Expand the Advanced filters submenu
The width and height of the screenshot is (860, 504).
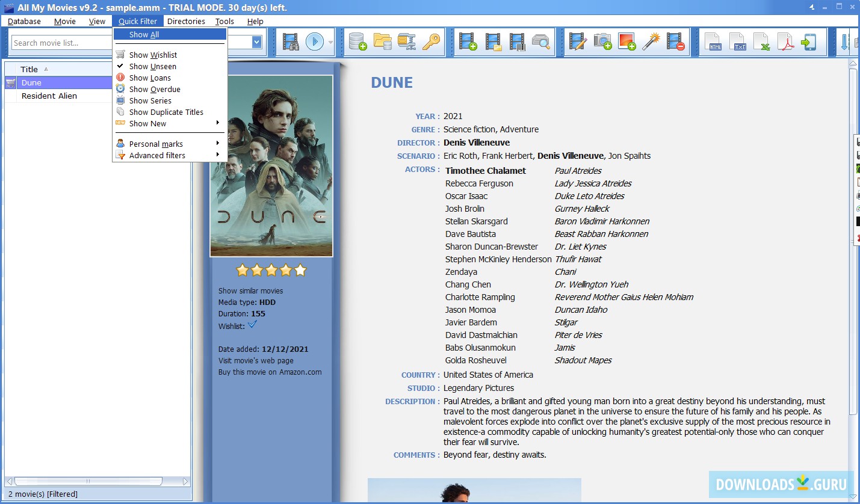pos(170,155)
